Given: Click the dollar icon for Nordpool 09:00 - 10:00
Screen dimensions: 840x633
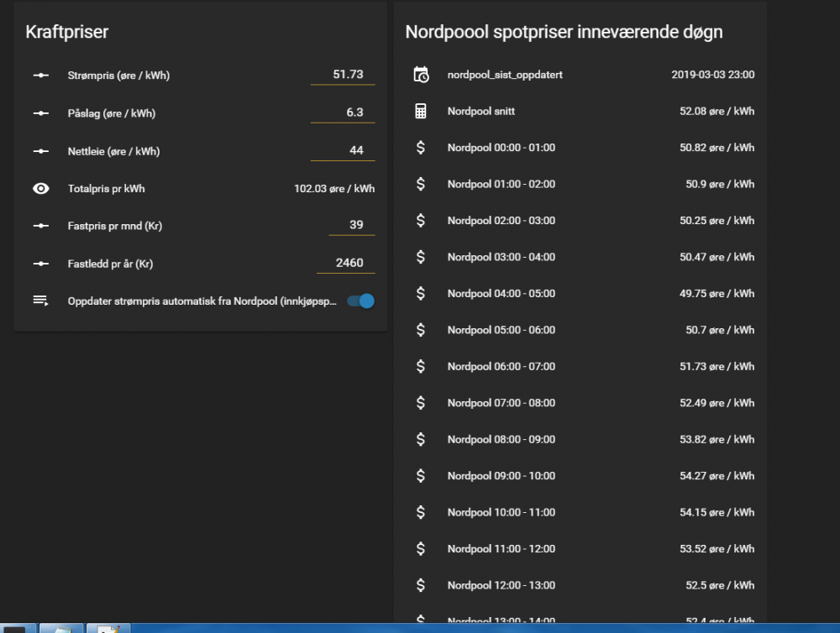Looking at the screenshot, I should (421, 476).
